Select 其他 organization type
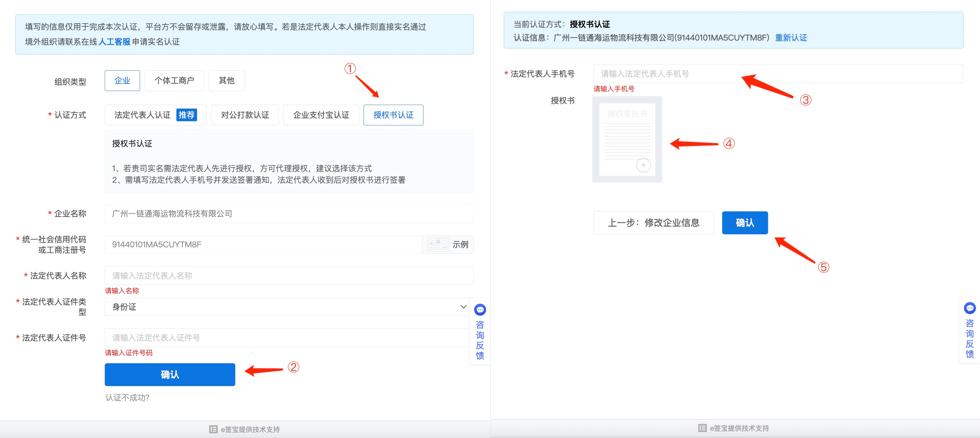Screen dimensions: 980x438 tap(226, 81)
